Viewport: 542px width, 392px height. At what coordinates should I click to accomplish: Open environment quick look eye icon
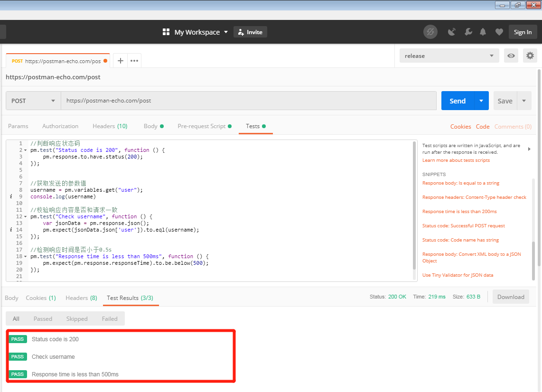(x=511, y=56)
